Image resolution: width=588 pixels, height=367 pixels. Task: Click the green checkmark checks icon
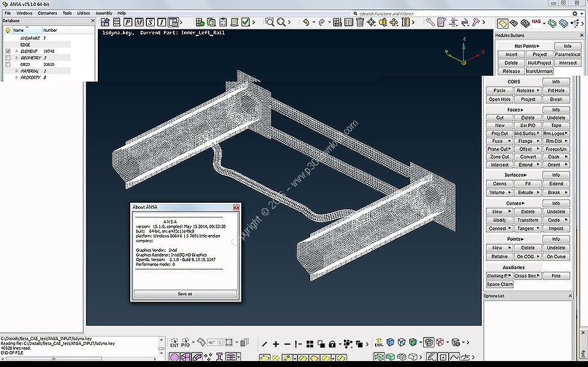(x=245, y=22)
